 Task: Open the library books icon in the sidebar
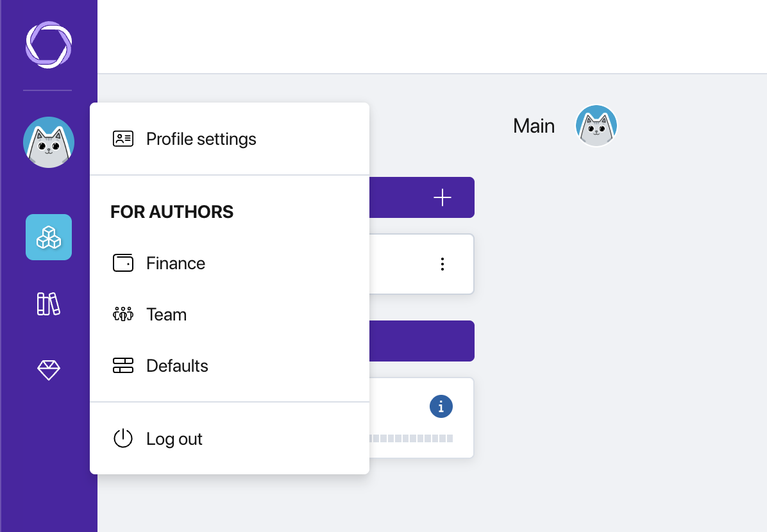point(49,304)
